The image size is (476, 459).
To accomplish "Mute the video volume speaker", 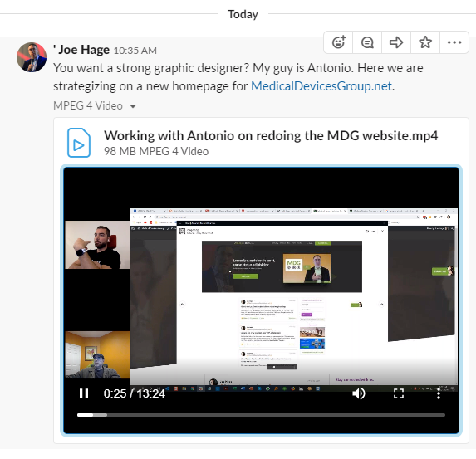I will pos(359,393).
